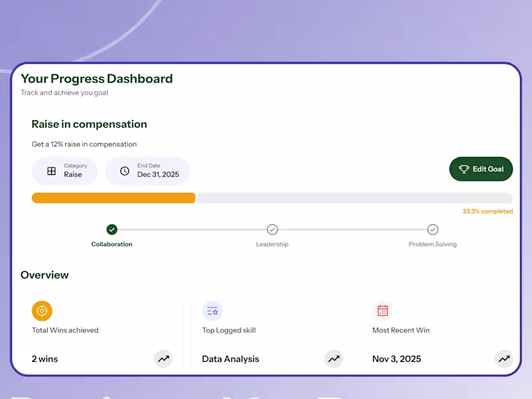Click the orange progress bar
The image size is (532, 399).
point(113,198)
